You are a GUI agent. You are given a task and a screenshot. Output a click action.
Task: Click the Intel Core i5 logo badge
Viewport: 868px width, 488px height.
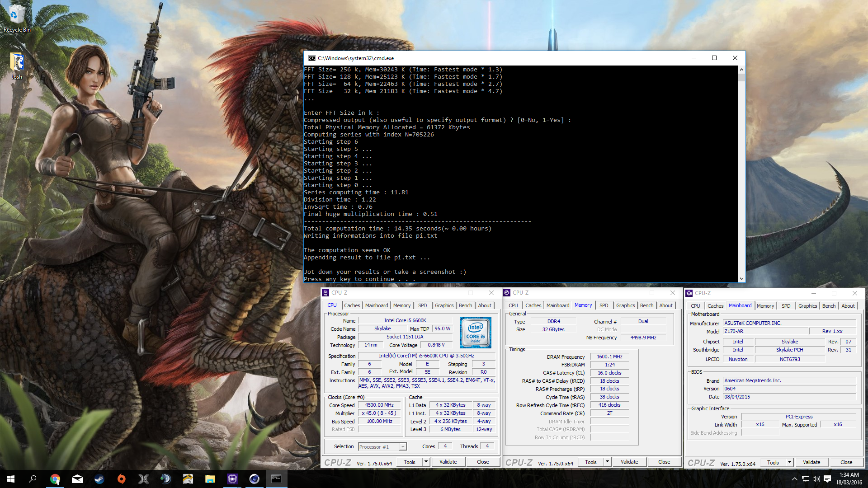click(476, 333)
